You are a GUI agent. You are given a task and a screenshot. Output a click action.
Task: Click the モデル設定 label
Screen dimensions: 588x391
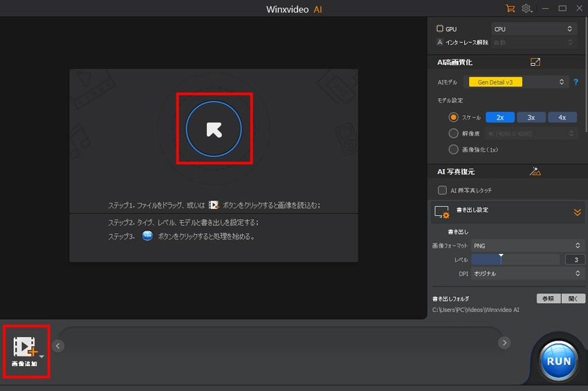[x=450, y=100]
